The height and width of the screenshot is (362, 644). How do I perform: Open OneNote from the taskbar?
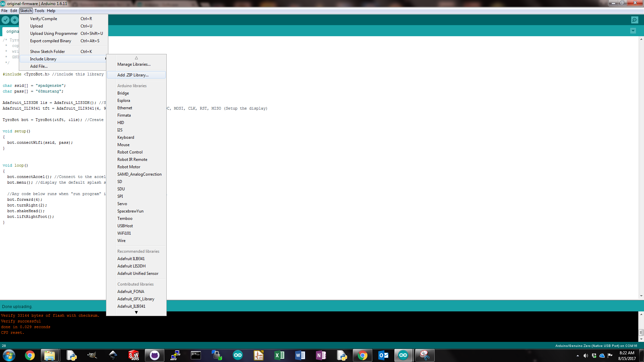tap(321, 355)
